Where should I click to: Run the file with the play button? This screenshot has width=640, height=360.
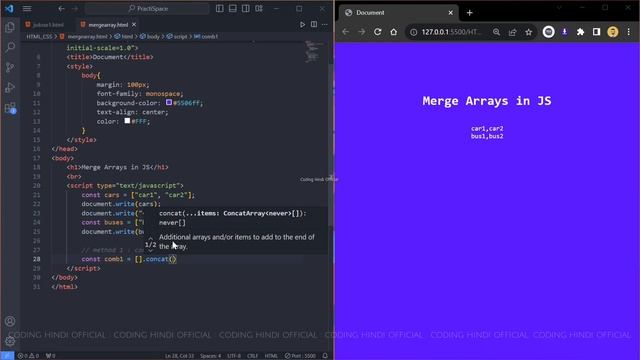point(302,25)
